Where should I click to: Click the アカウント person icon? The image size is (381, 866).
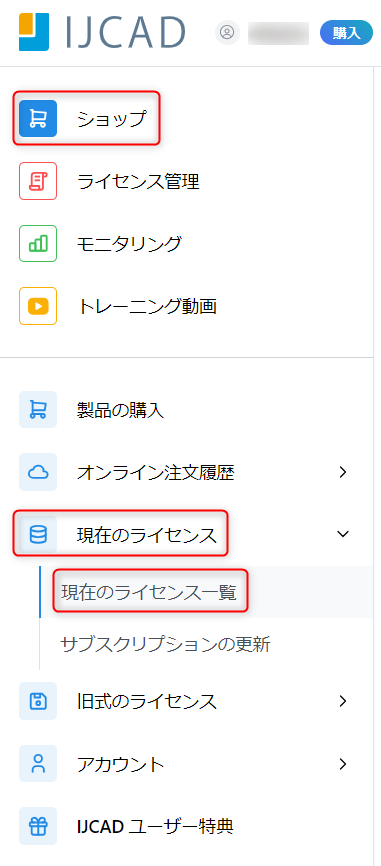click(38, 763)
